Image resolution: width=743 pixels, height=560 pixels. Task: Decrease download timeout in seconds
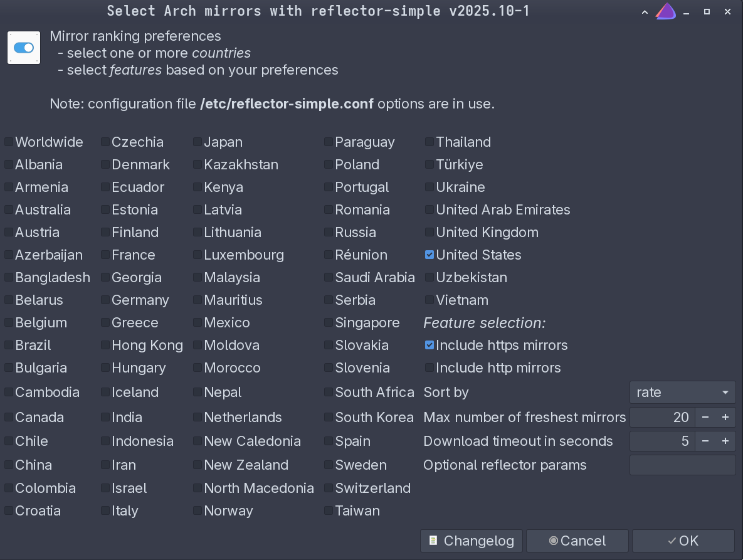coord(705,441)
